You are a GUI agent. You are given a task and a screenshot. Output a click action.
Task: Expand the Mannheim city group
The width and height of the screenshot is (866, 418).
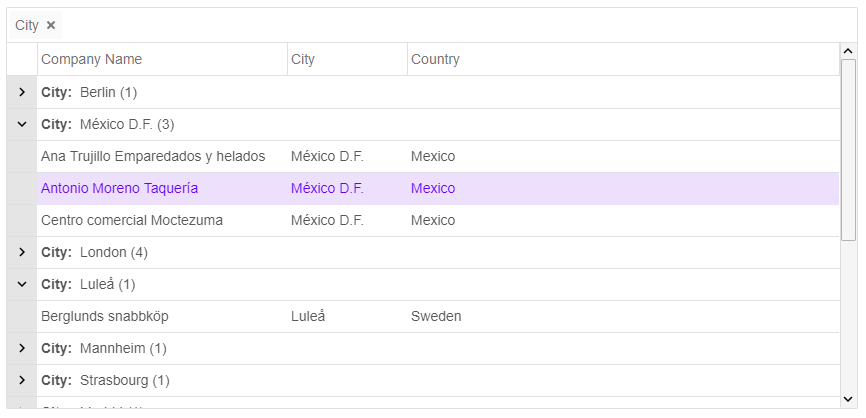tap(22, 348)
